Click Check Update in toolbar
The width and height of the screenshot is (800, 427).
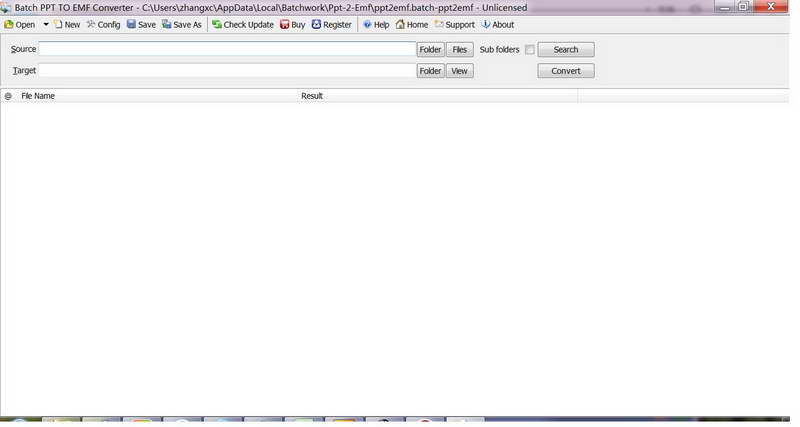pyautogui.click(x=243, y=24)
